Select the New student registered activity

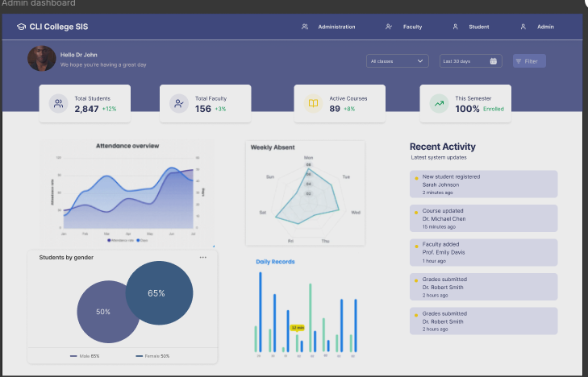click(484, 184)
